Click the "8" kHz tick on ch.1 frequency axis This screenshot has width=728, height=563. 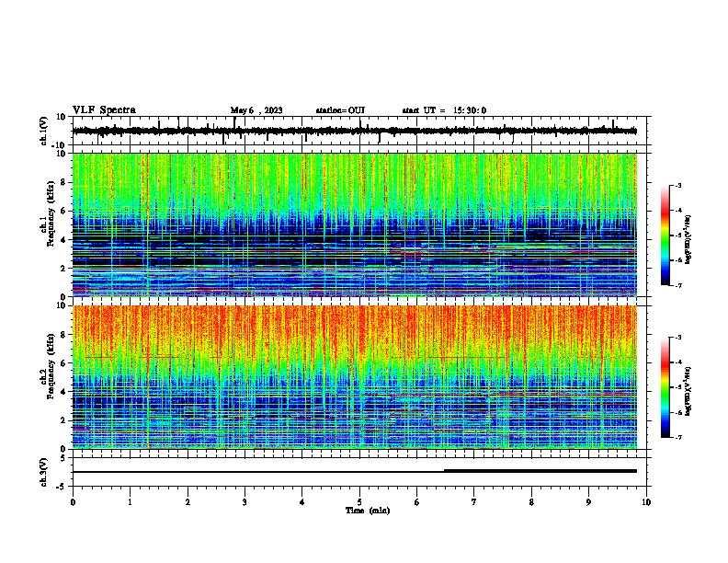pos(63,182)
